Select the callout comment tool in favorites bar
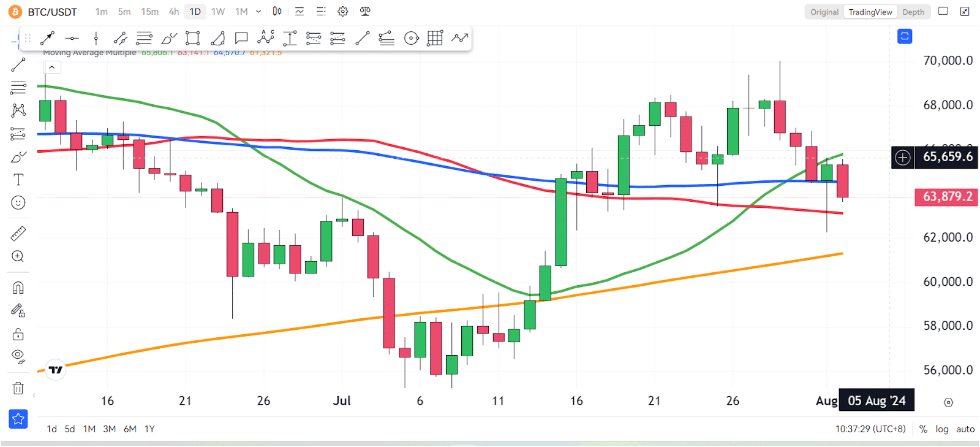 pos(241,38)
